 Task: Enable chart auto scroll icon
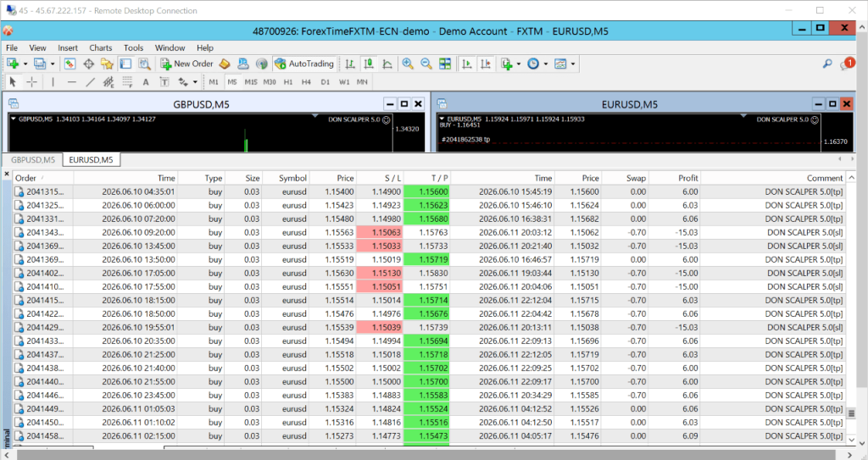coord(467,64)
